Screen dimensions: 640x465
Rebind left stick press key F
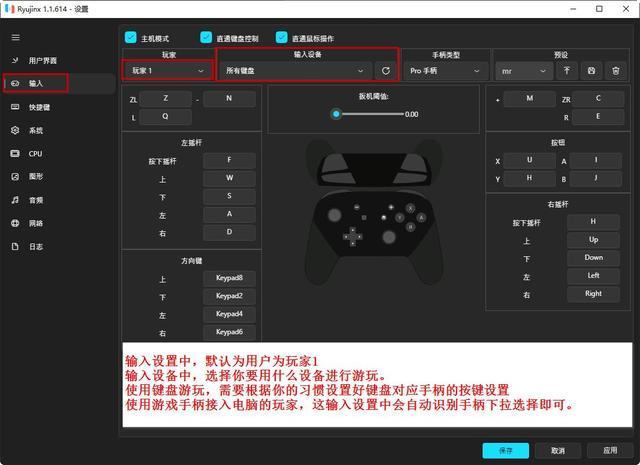[x=229, y=160]
